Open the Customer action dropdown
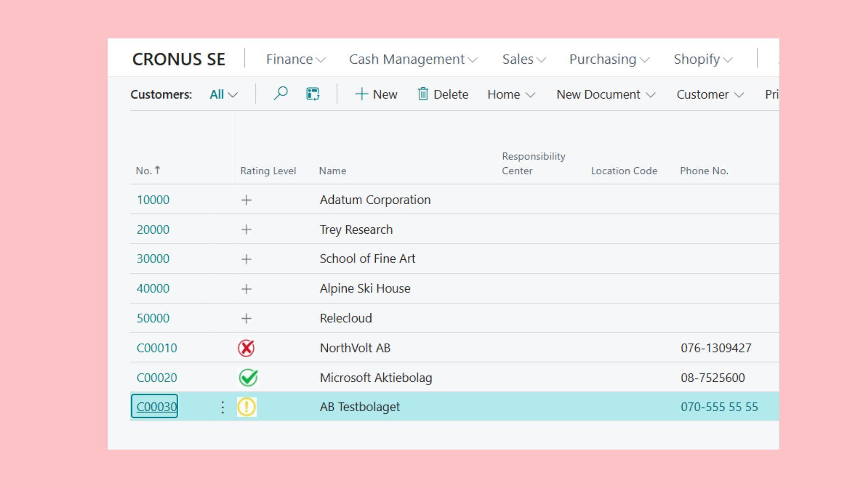The width and height of the screenshot is (868, 488). pos(710,94)
